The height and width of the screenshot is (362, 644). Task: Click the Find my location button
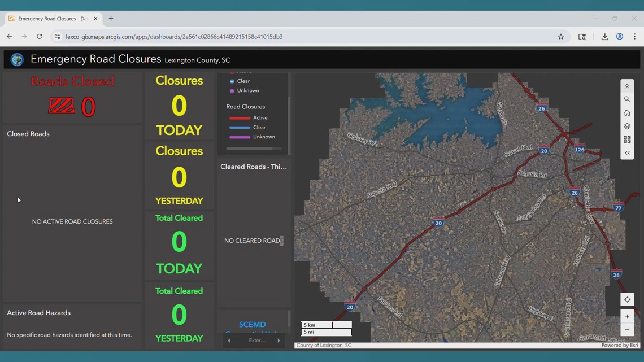tap(627, 300)
